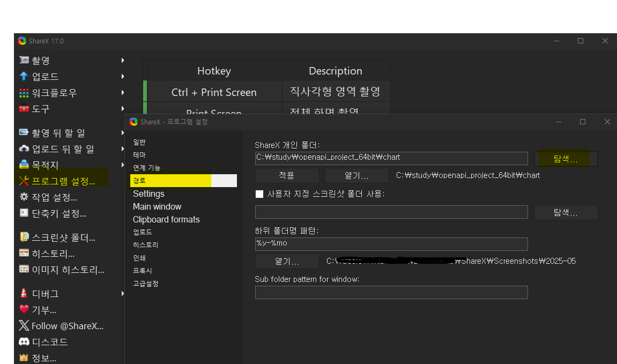Enable 사용자 지정 스크린샷 폴더 사용 checkbox
Screen dimensions: 617x364
pyautogui.click(x=259, y=194)
